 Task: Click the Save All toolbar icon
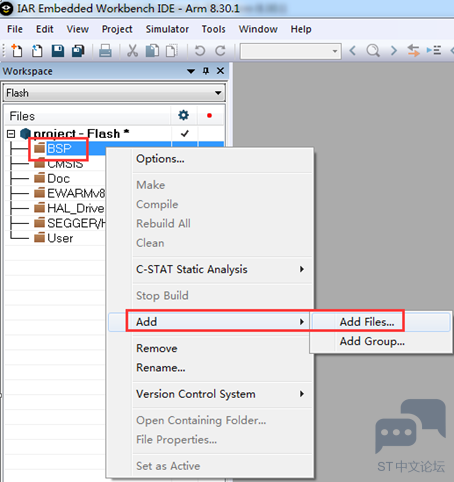[x=78, y=51]
